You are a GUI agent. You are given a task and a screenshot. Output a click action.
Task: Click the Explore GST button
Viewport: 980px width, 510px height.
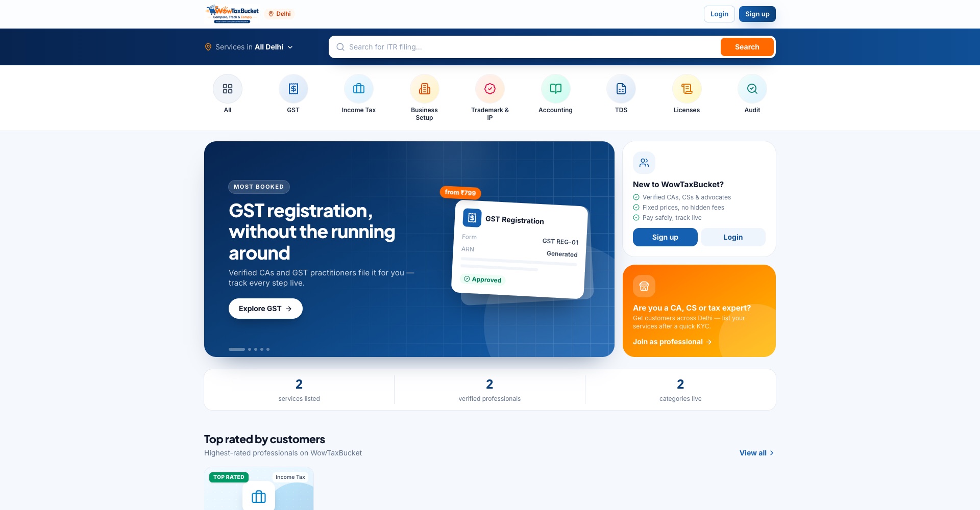pos(265,309)
